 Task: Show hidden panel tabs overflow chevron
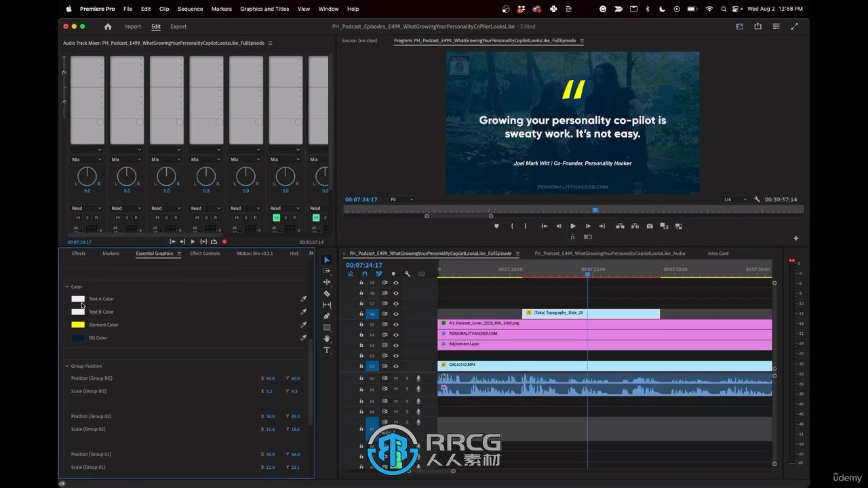(311, 253)
